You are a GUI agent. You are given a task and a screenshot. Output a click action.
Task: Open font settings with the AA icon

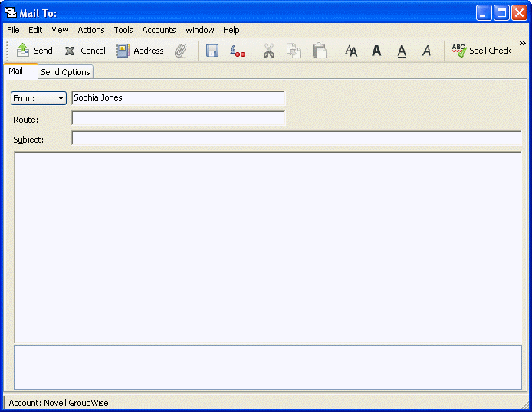point(351,51)
